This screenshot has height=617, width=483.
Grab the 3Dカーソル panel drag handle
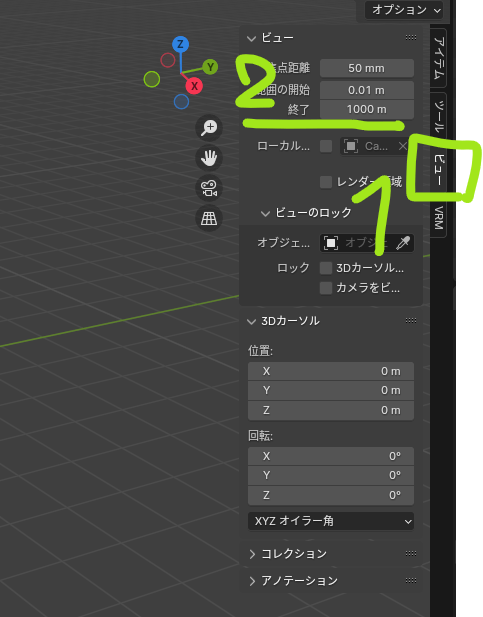411,320
